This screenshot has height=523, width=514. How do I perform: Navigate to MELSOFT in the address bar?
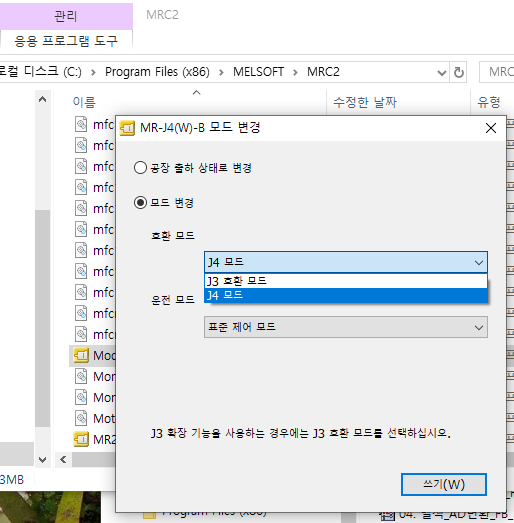[259, 72]
